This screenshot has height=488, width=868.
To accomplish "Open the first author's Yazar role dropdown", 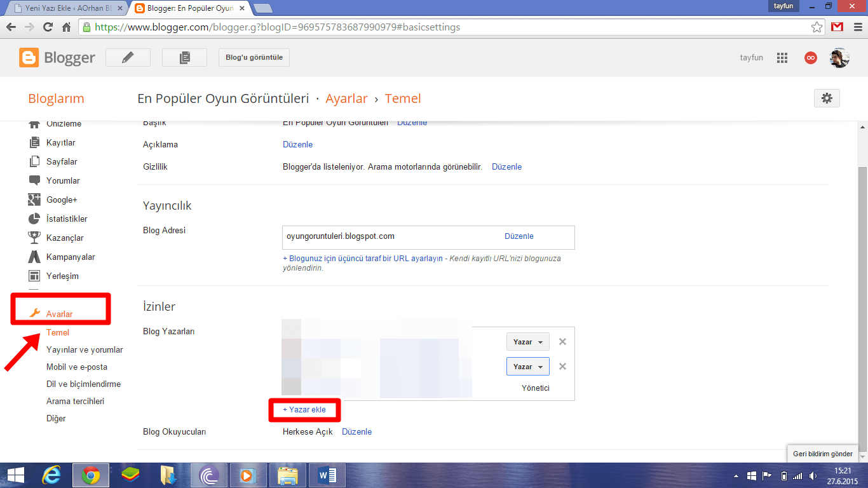I will coord(527,342).
